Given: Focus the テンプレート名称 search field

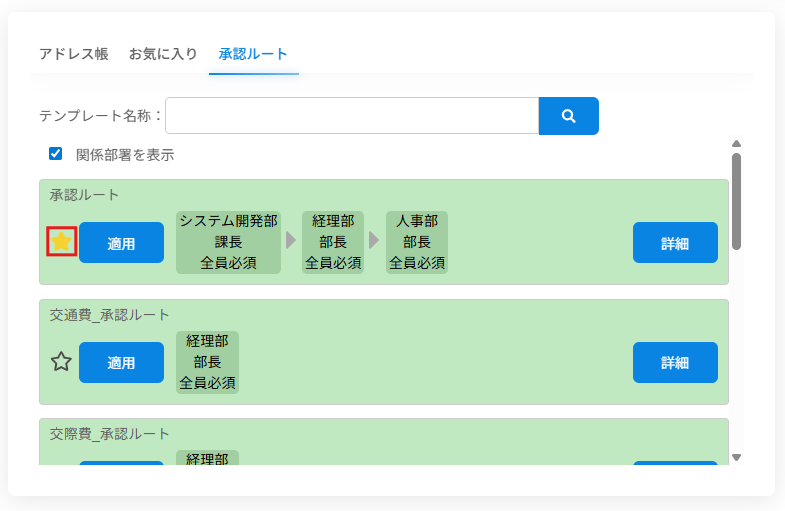Looking at the screenshot, I should pos(351,116).
